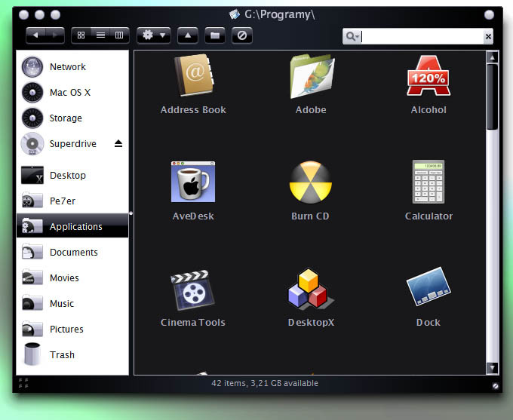Viewport: 513px width, 420px height.
Task: Open Trash in the sidebar
Action: pos(72,354)
